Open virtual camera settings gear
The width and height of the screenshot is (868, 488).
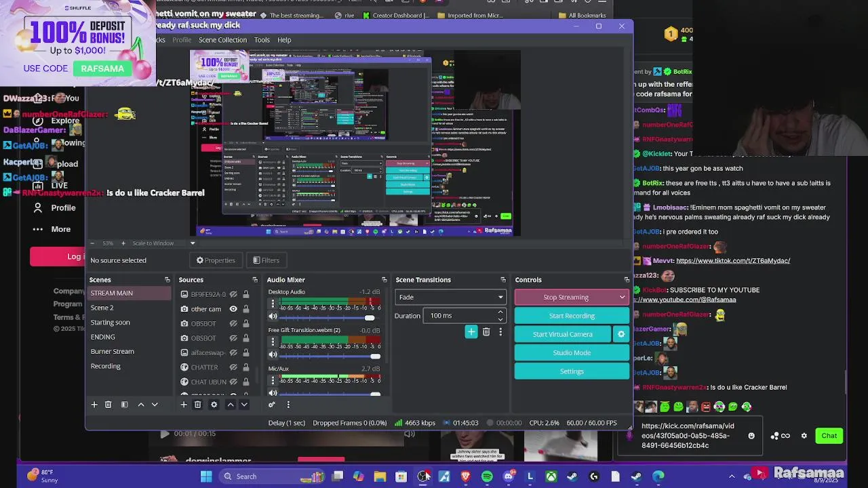(x=620, y=334)
